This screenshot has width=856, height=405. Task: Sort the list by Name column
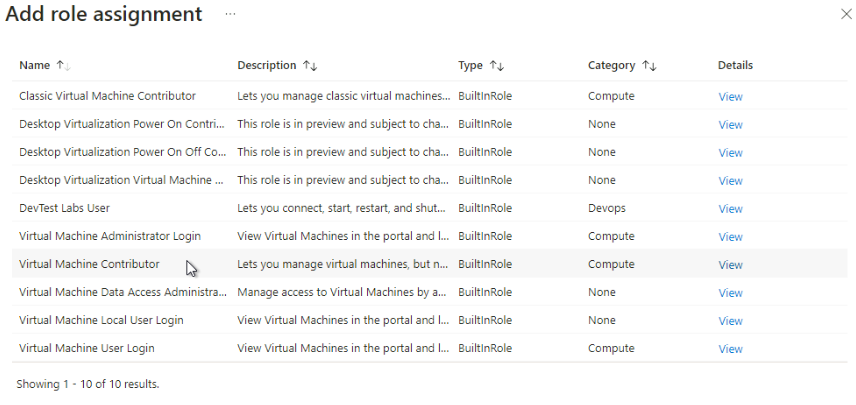[62, 65]
